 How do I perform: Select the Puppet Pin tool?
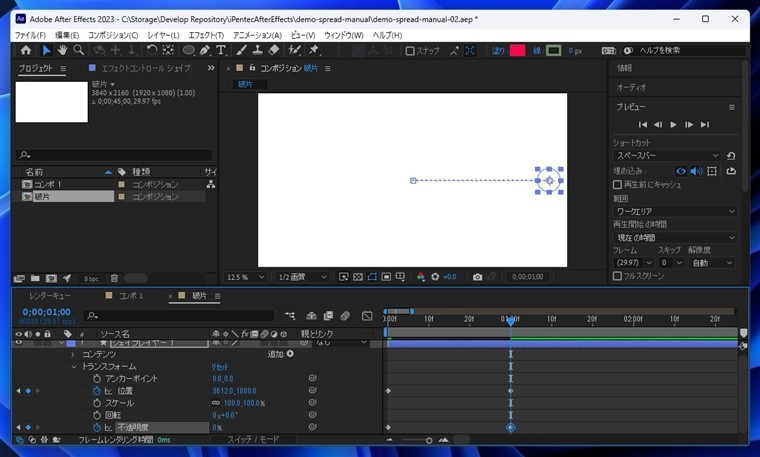tap(314, 50)
